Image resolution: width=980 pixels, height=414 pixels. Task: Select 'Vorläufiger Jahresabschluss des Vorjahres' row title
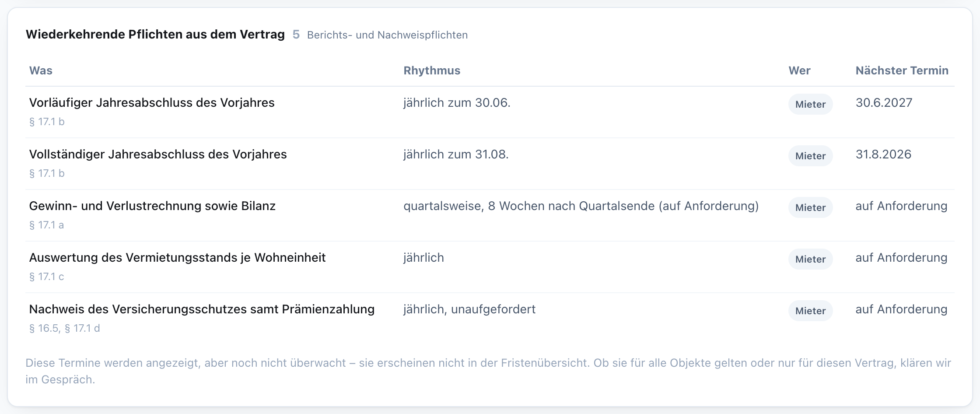click(152, 102)
